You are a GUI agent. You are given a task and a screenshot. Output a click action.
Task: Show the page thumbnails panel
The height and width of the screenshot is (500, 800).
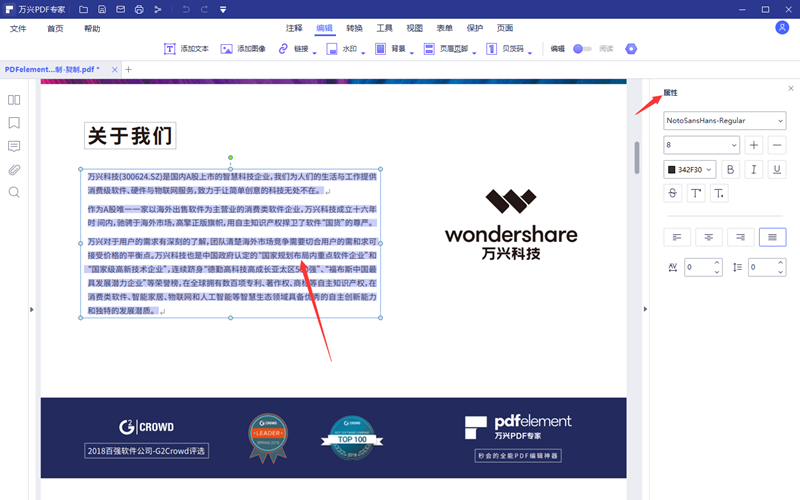coord(14,100)
